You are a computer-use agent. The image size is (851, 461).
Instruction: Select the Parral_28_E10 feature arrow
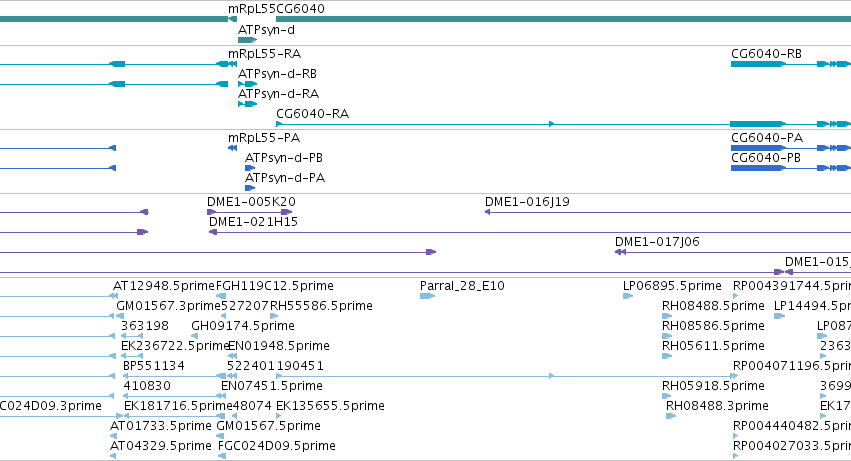click(428, 296)
